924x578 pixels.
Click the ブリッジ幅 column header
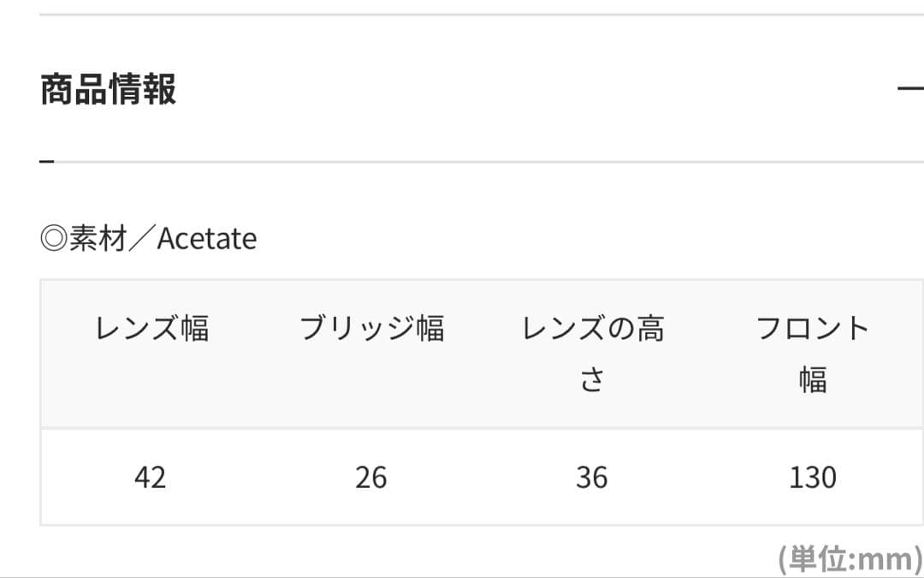pos(371,329)
